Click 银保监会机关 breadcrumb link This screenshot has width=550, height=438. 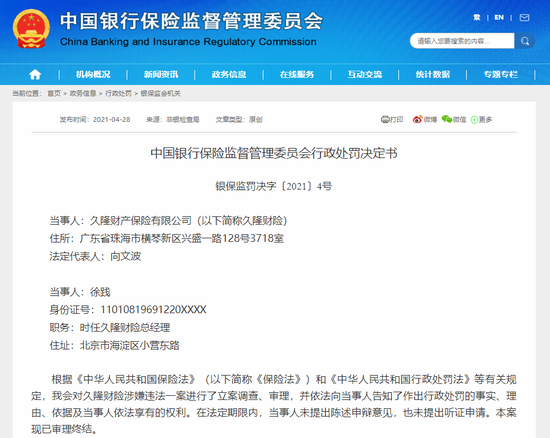point(161,93)
